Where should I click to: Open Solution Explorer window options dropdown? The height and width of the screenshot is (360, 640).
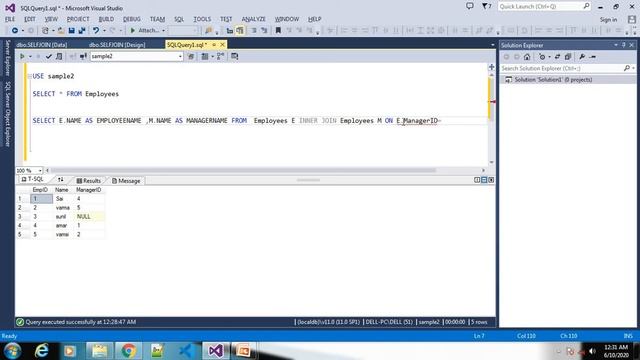coord(616,45)
